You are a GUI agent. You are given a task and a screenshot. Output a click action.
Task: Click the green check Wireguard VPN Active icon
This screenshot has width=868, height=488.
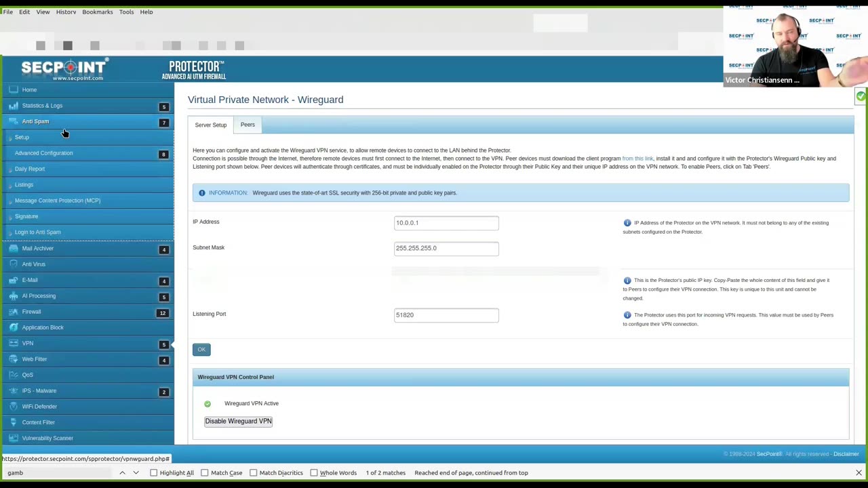point(208,404)
